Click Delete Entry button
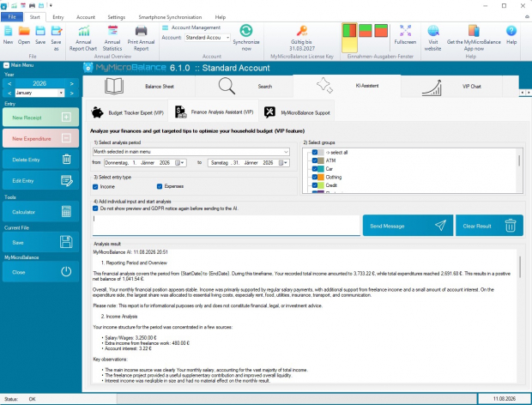 [40, 160]
